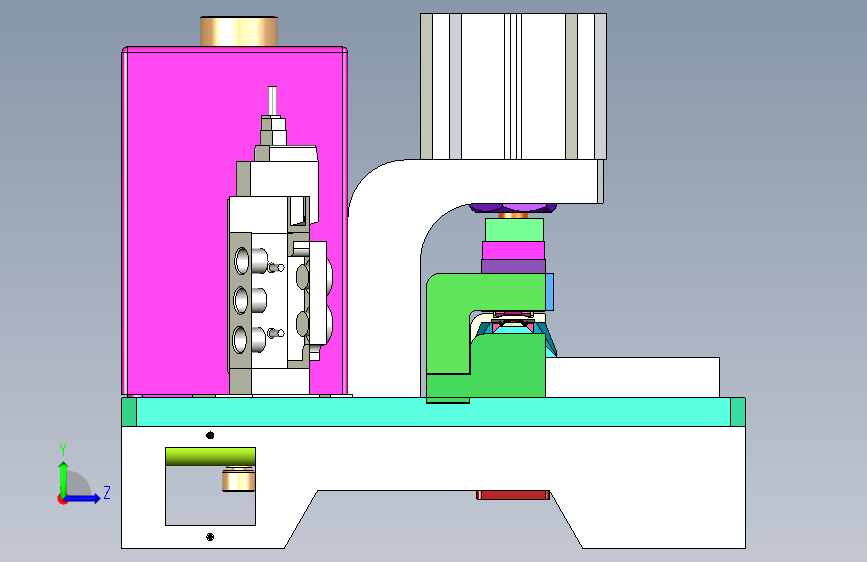Select the thin white pin atop valve
Image resolution: width=867 pixels, height=562 pixels.
tap(272, 101)
